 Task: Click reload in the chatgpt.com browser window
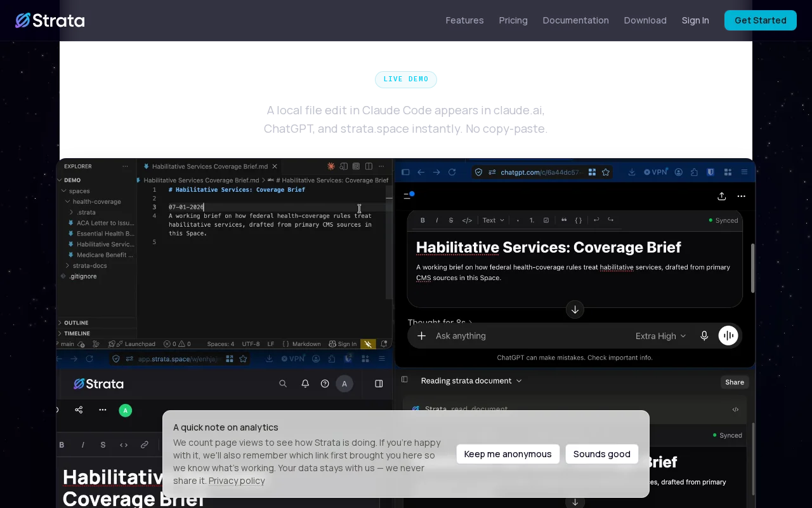click(452, 172)
